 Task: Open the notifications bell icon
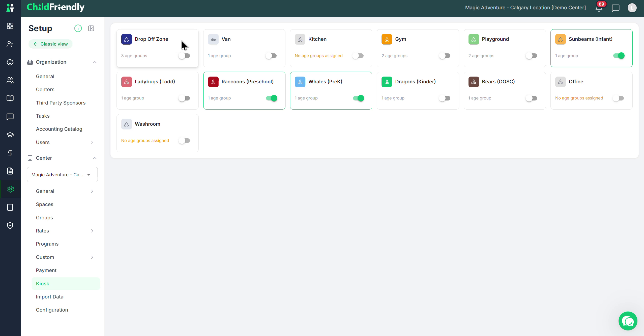[599, 8]
